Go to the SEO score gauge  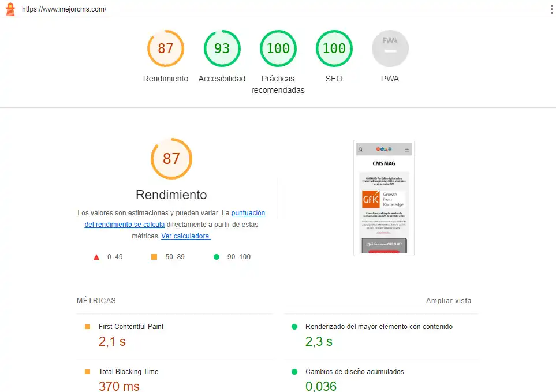tap(334, 48)
